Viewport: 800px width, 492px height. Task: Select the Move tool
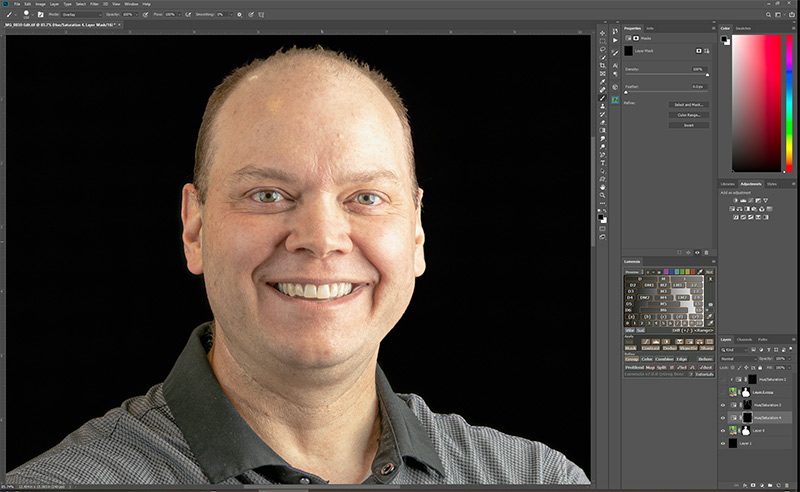point(603,34)
